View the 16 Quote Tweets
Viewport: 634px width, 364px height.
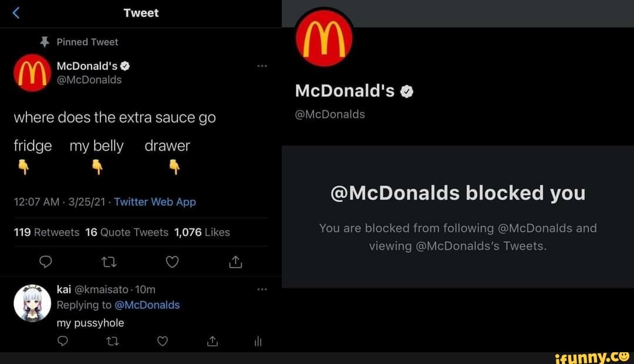tap(126, 232)
